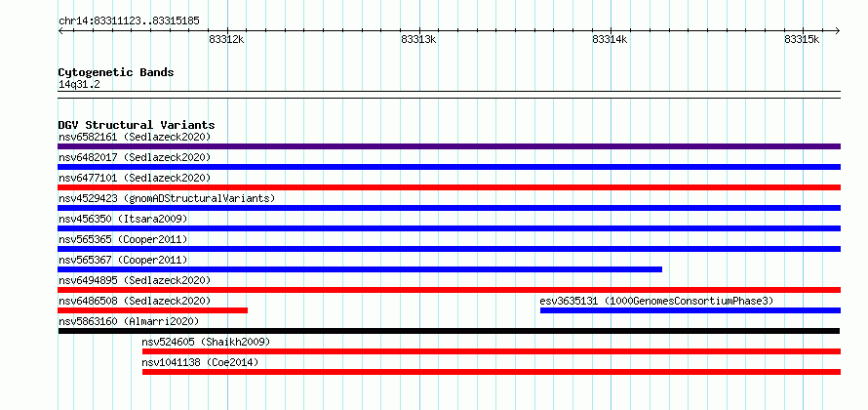Select the chr14:83311123..83315185 region label
This screenshot has width=868, height=410.
point(129,21)
